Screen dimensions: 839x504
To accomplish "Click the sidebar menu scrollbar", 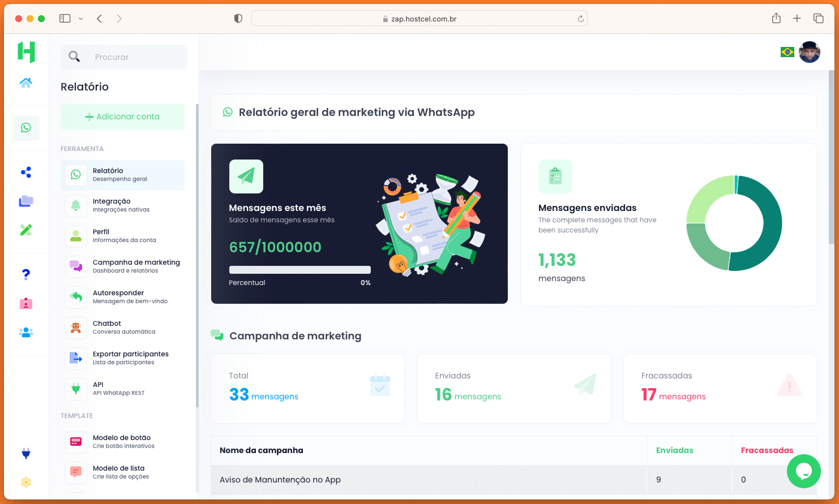I will (197, 256).
